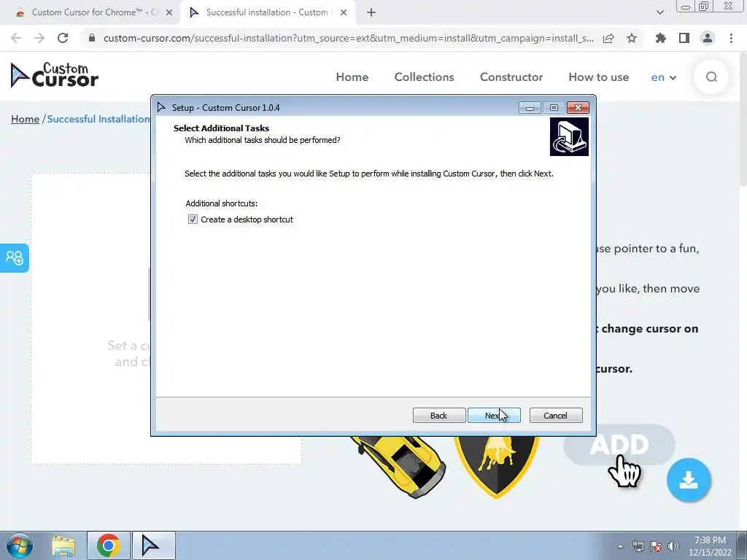Click the lock site-info icon

point(92,38)
